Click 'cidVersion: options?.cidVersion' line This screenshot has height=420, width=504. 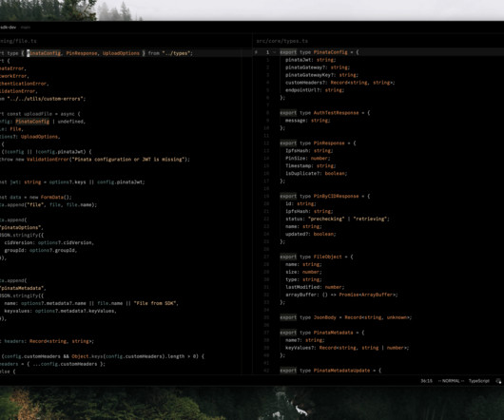coord(49,242)
